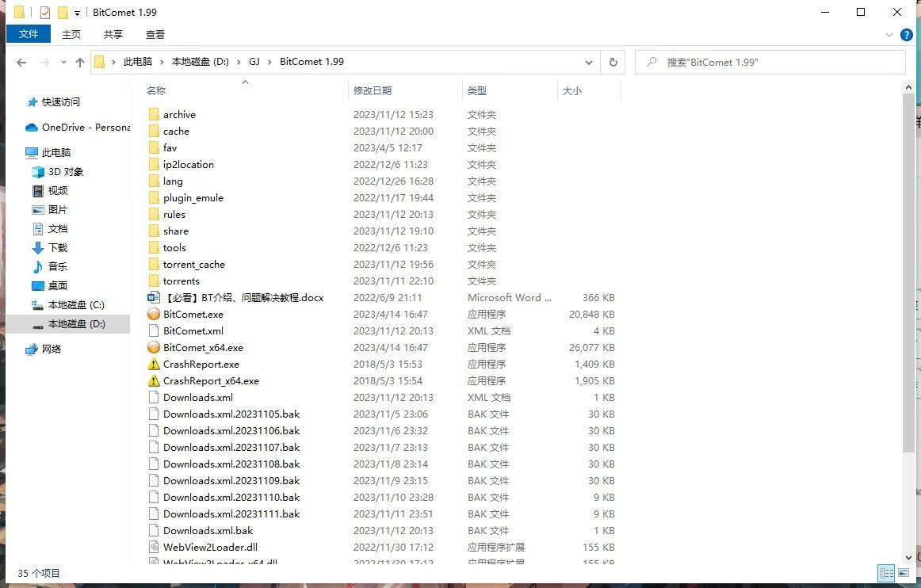Open 桌面 (Desktop) in navigation pane

click(50, 286)
